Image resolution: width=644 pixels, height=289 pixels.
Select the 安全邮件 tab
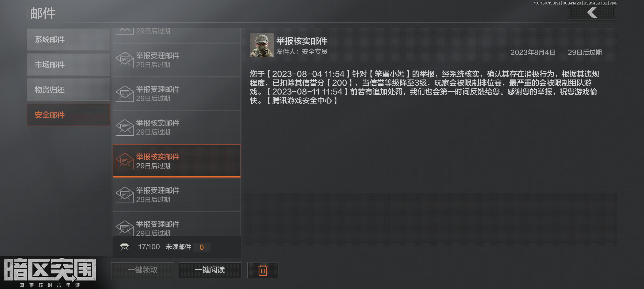pos(68,115)
